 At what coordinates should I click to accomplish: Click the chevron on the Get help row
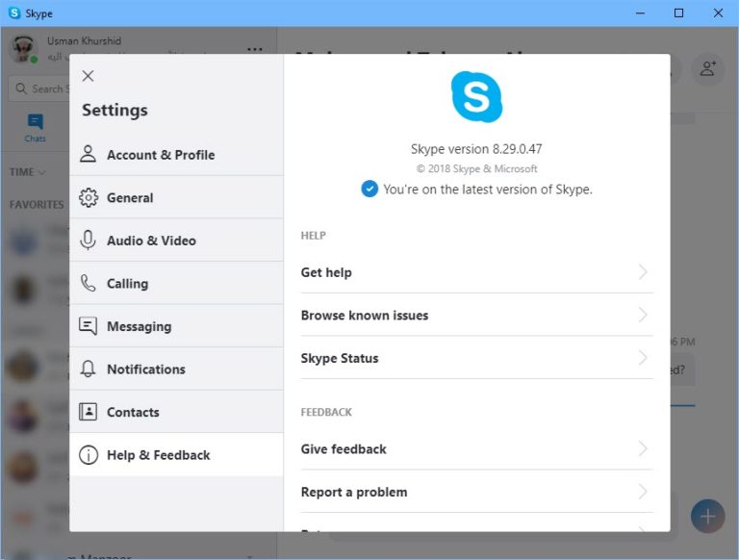(x=643, y=272)
